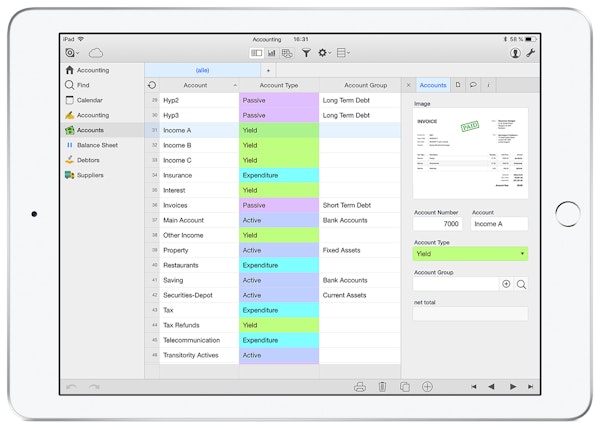Click the duplicate record icon
This screenshot has height=428, width=600.
click(x=404, y=386)
